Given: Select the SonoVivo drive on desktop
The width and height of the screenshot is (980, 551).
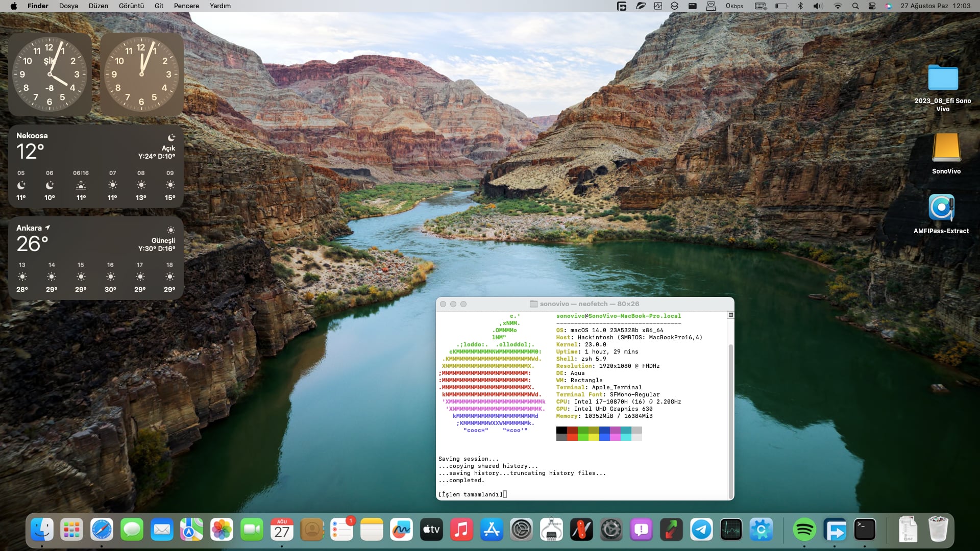Looking at the screenshot, I should pyautogui.click(x=946, y=148).
